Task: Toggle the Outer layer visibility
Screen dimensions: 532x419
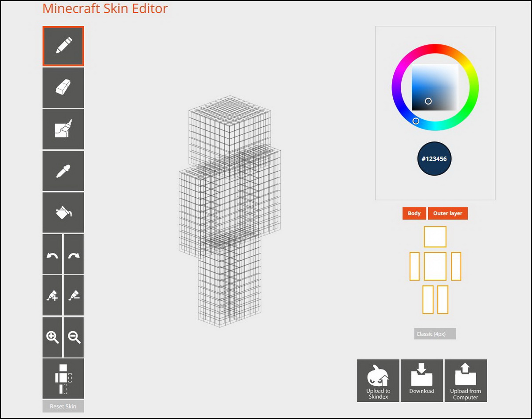Action: 448,213
